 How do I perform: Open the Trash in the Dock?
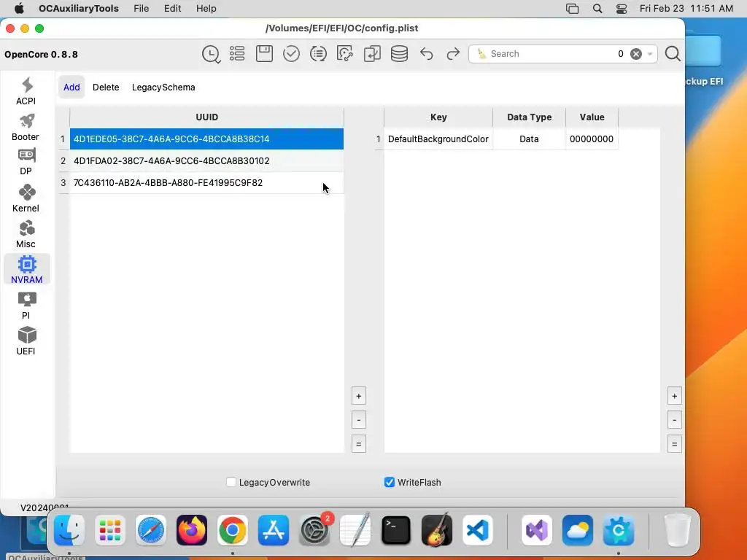(x=677, y=530)
